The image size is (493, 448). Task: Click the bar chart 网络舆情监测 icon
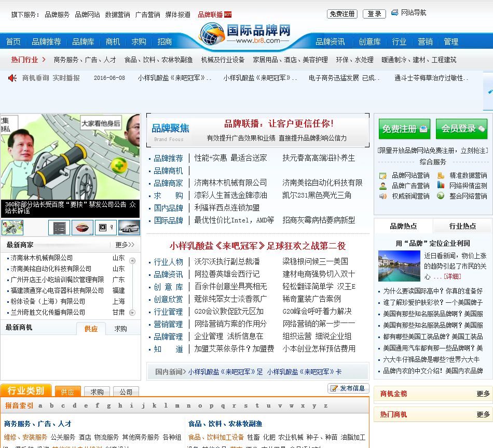(441, 186)
